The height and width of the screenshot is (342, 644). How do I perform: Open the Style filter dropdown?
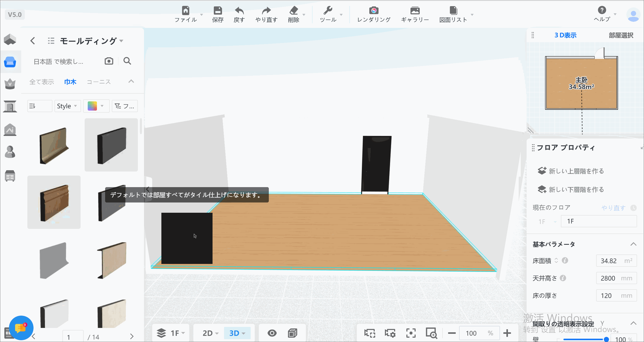(67, 106)
